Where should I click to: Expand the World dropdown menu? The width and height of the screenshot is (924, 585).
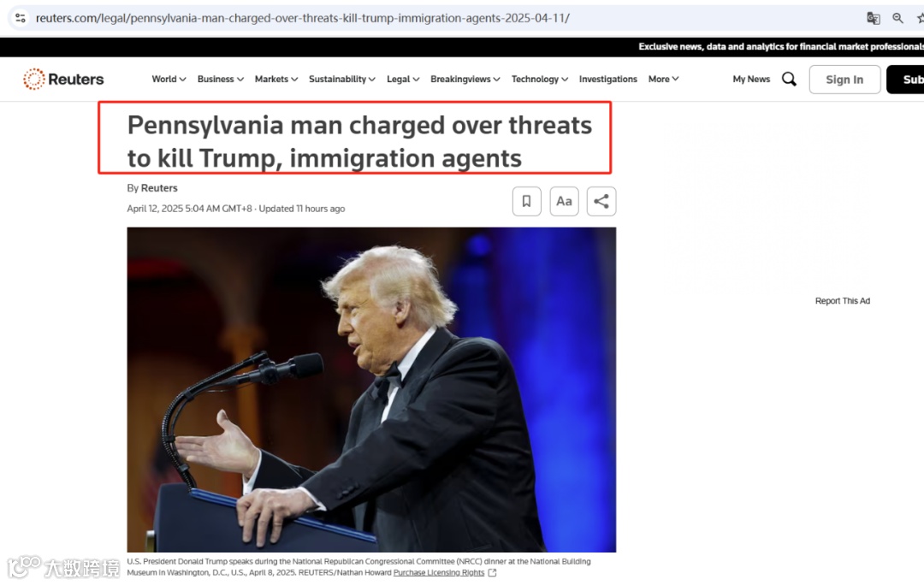pos(169,79)
